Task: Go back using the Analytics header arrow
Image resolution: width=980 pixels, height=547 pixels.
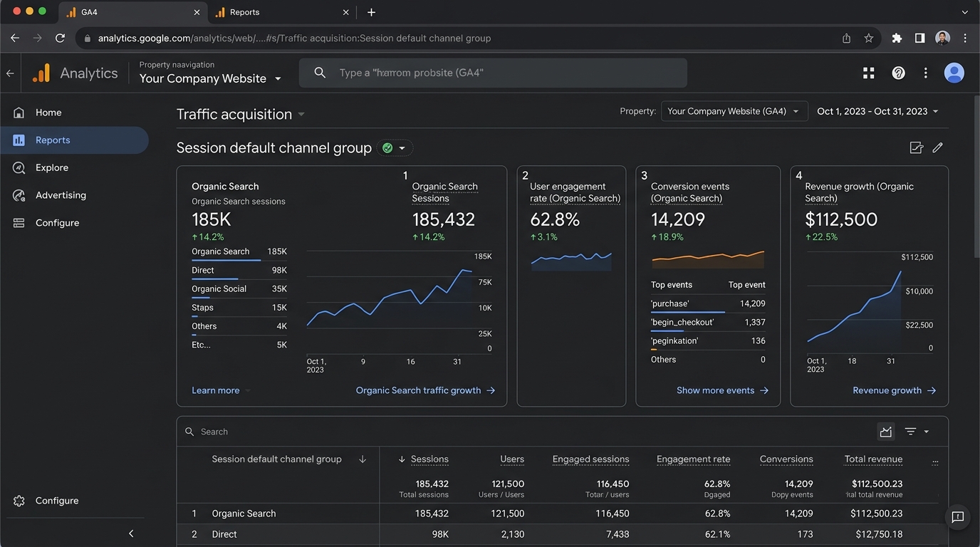Action: tap(10, 73)
